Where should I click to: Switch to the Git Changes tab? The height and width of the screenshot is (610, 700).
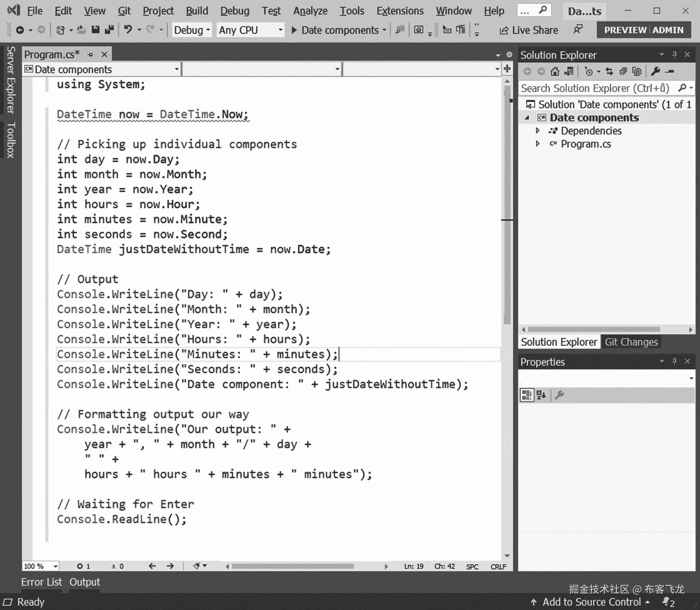631,342
